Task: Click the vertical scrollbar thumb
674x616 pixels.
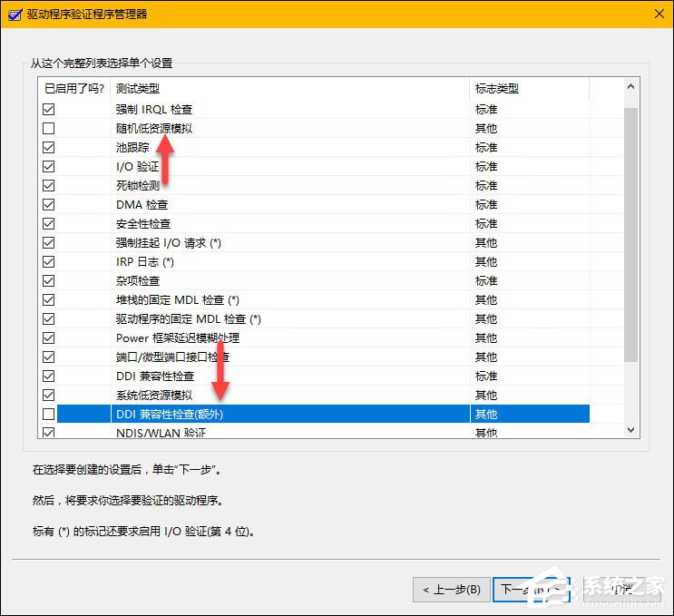Action: tap(630, 235)
